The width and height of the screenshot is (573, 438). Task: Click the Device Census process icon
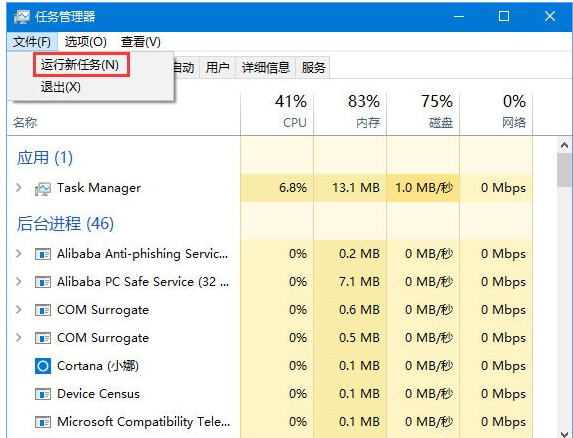point(42,394)
